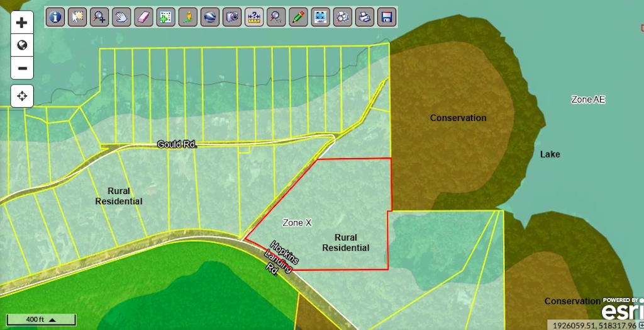Screen dimensions: 644x330
Task: Select features with the selection arrow tool
Action: pyautogui.click(x=78, y=17)
